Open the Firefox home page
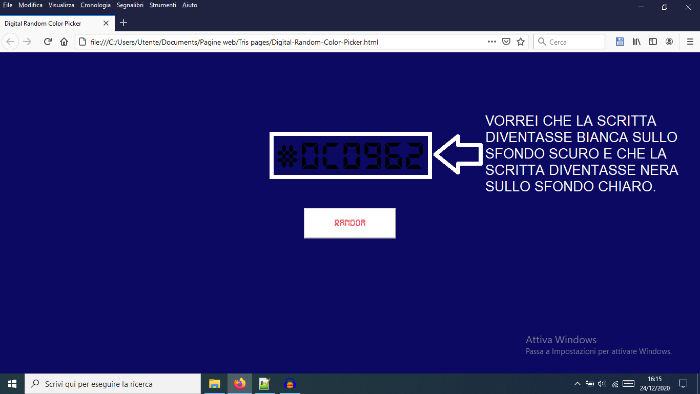The height and width of the screenshot is (394, 700). click(64, 42)
